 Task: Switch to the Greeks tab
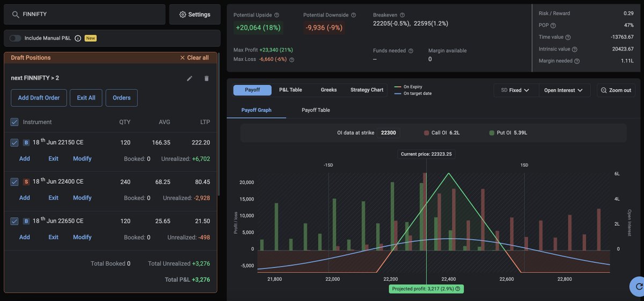point(329,90)
